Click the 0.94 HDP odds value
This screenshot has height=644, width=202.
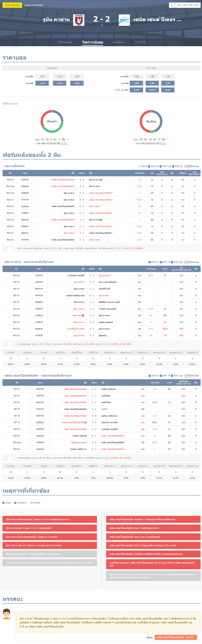[x=136, y=90]
